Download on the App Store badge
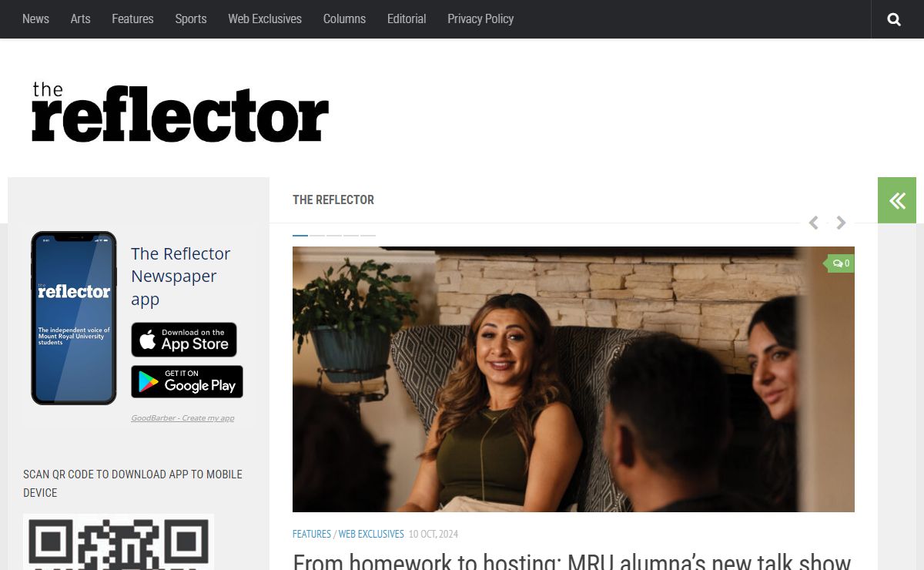The height and width of the screenshot is (570, 924). tap(184, 340)
